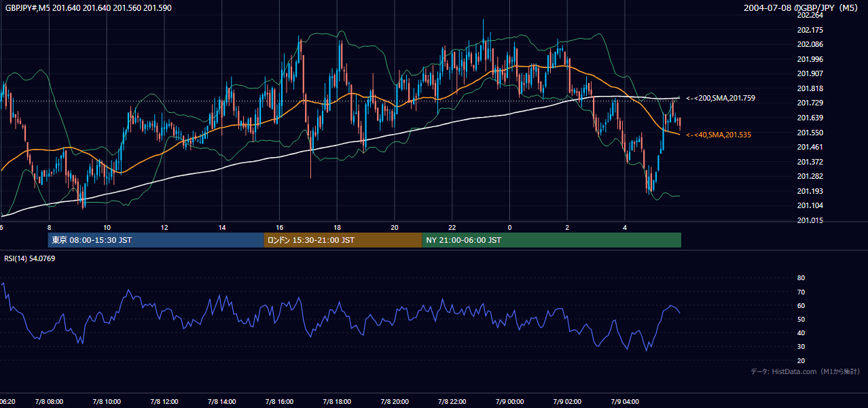This screenshot has height=408, width=868.
Task: Select the ロンドン 15:30-21:00 JST session bar
Action: (x=343, y=240)
